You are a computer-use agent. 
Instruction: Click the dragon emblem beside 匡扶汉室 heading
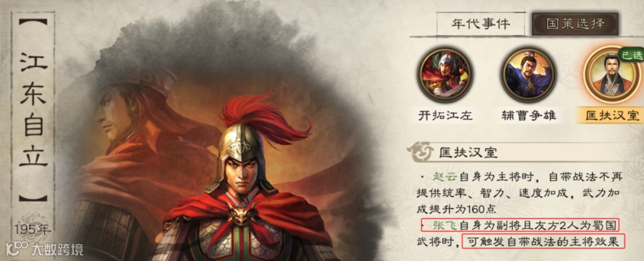pyautogui.click(x=420, y=152)
